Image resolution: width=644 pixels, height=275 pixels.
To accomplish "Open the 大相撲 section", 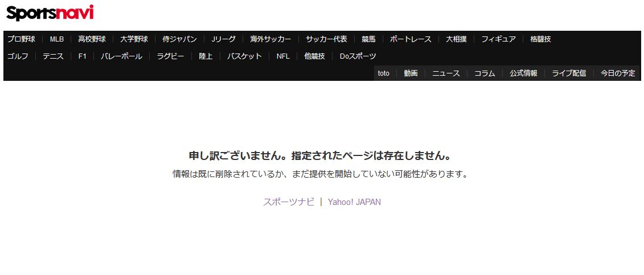I will (x=456, y=39).
